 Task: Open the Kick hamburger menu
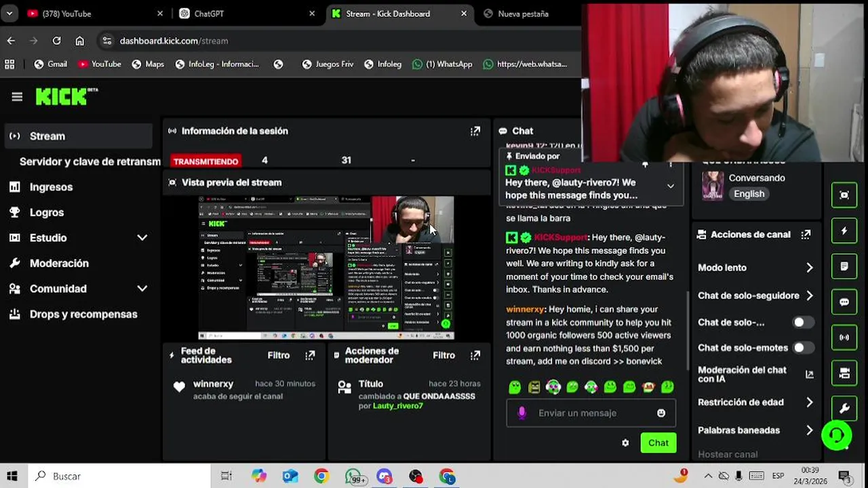pyautogui.click(x=17, y=97)
